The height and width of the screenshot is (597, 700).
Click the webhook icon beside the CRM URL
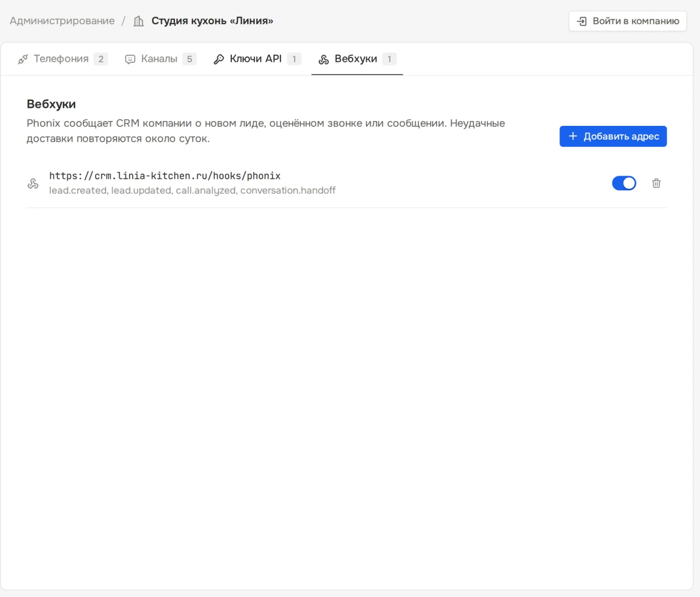tap(33, 183)
